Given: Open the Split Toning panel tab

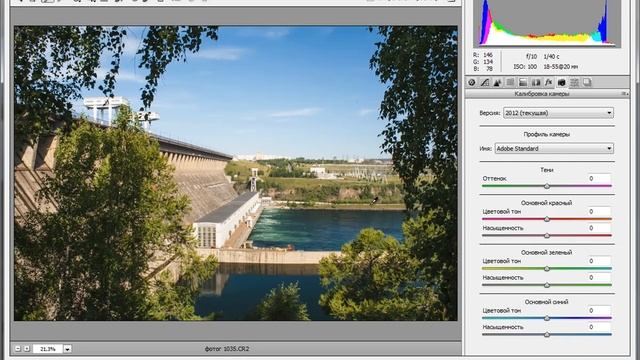Looking at the screenshot, I should coord(523,82).
